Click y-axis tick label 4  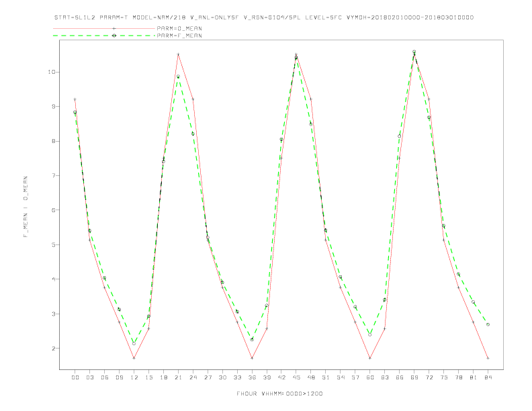click(x=54, y=279)
